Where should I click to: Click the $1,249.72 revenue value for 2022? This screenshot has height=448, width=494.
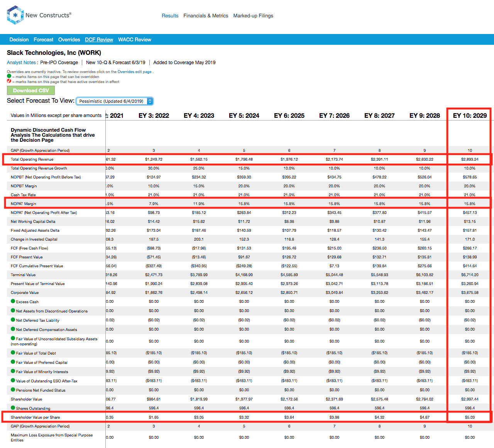tap(154, 160)
